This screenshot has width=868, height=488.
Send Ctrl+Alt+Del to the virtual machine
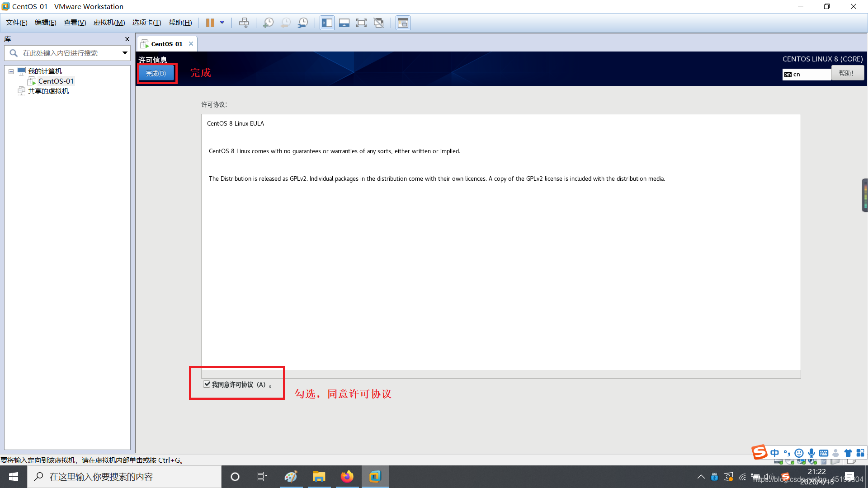click(x=244, y=23)
